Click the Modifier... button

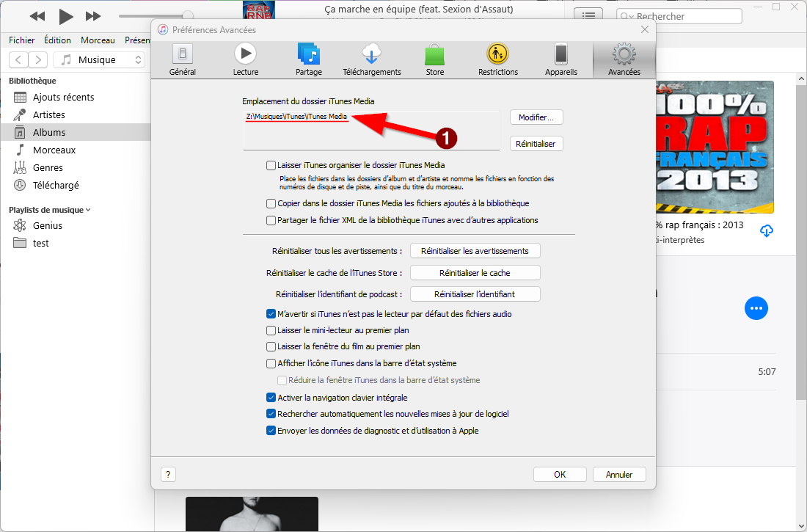[x=536, y=117]
